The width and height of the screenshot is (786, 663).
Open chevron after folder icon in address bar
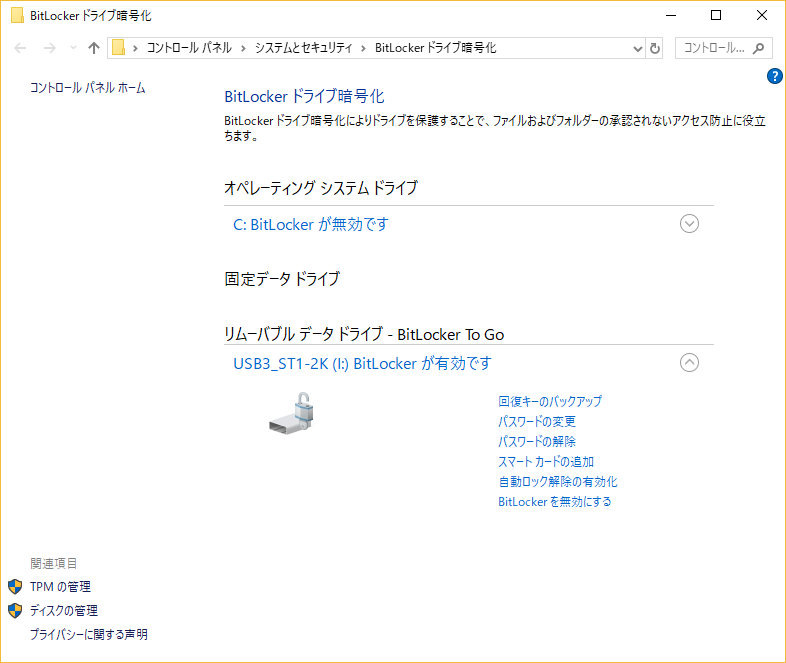135,48
